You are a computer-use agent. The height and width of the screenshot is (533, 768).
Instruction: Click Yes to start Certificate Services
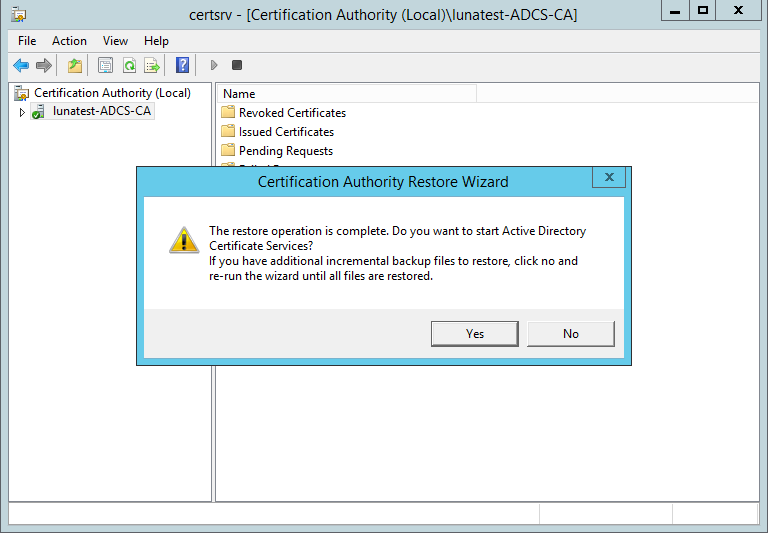[x=475, y=334]
